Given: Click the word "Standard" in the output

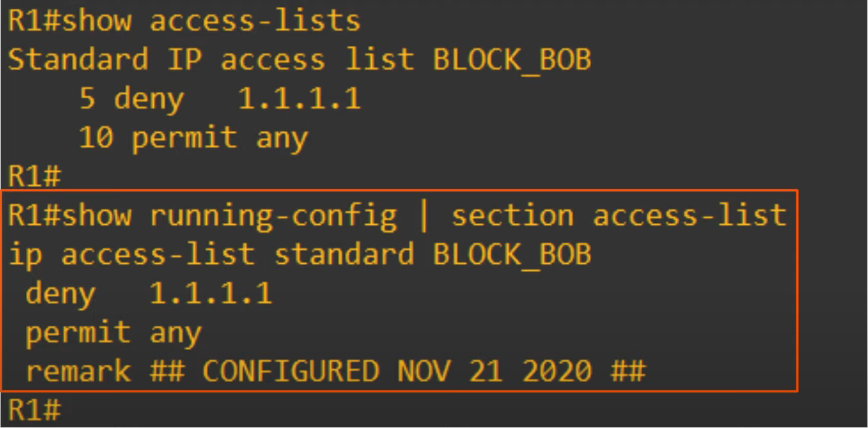Looking at the screenshot, I should (x=78, y=60).
